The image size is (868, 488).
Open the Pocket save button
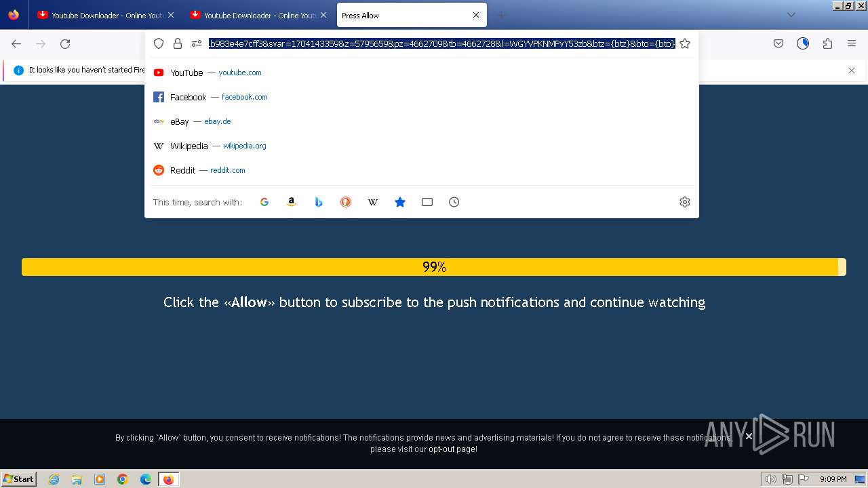(x=778, y=43)
